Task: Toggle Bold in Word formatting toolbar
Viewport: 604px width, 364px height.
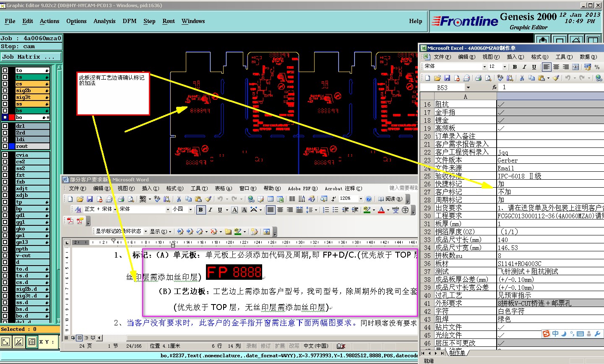Action: 200,210
